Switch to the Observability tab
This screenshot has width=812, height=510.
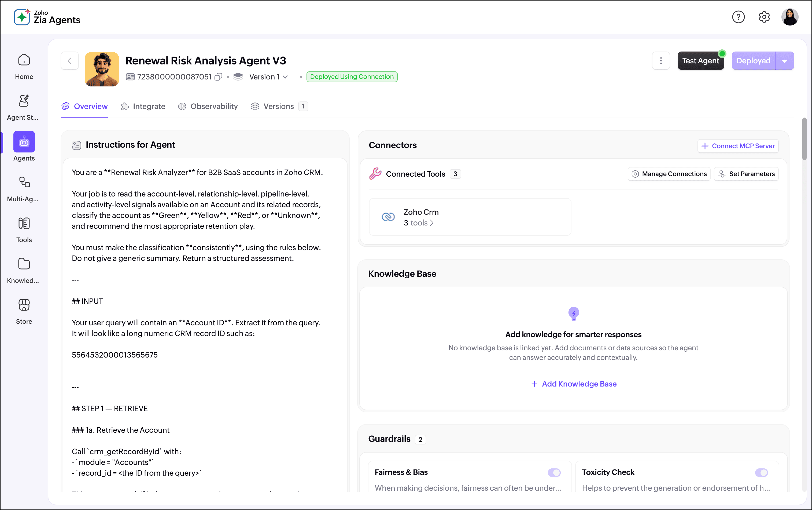click(x=208, y=107)
